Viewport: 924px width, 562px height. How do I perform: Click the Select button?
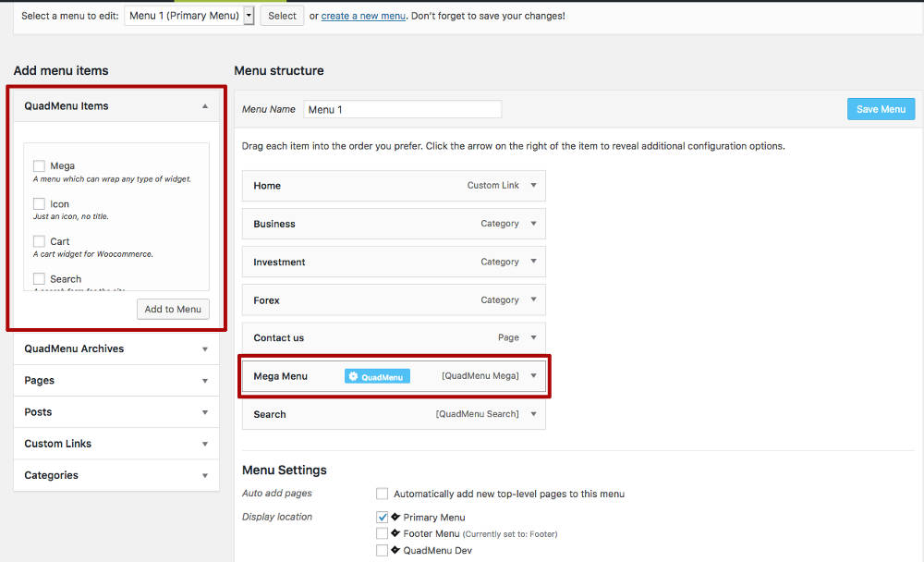pos(282,16)
